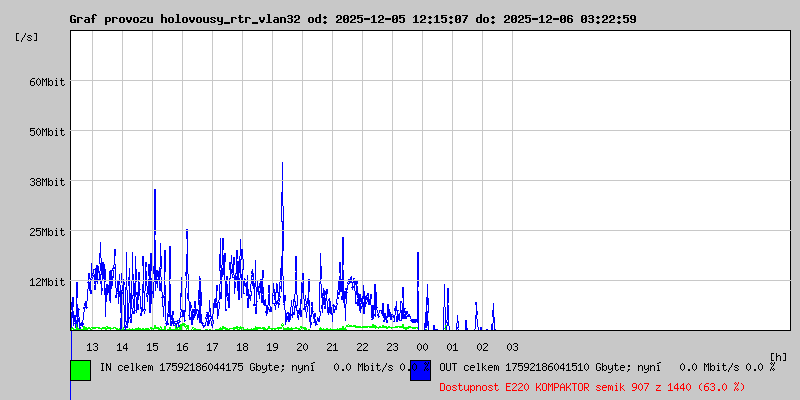The image size is (800, 400).
Task: Click the [h] hours unit label
Action: click(779, 356)
